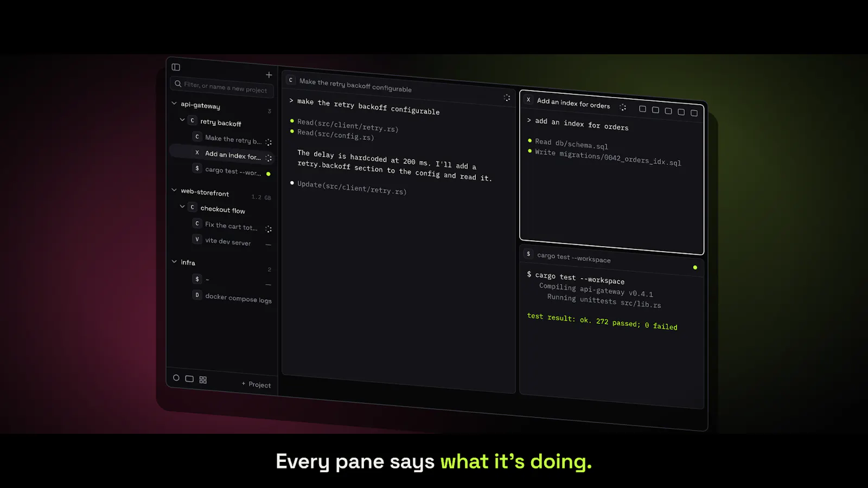The height and width of the screenshot is (488, 868).
Task: Click the plus icon above the filter field
Action: point(269,75)
